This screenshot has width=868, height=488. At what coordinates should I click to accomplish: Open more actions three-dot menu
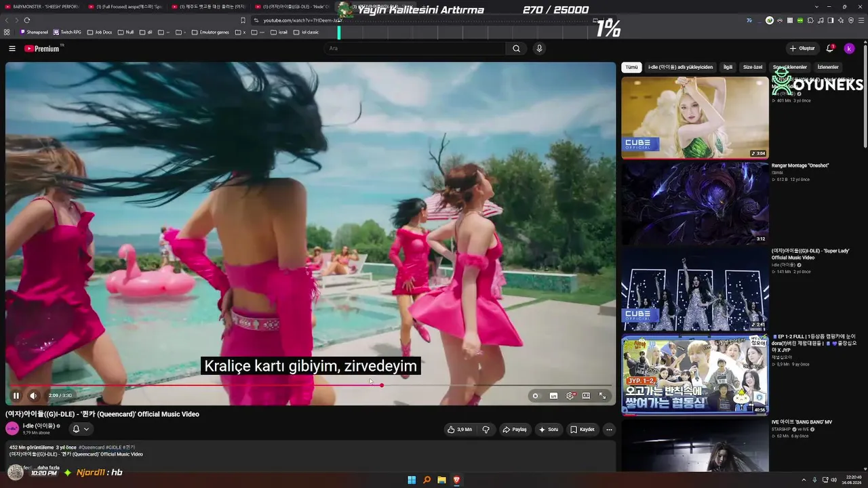click(609, 429)
